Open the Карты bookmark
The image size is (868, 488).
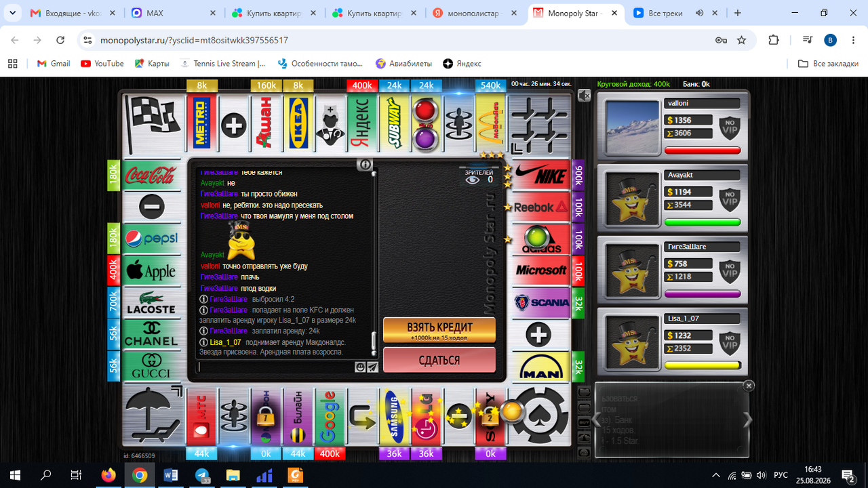tap(152, 64)
